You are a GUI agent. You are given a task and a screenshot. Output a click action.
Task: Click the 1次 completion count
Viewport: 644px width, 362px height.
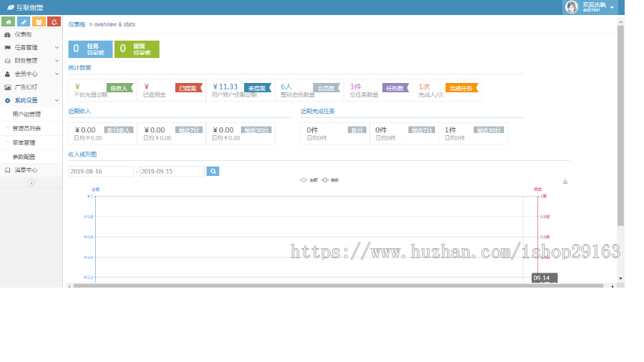[424, 87]
